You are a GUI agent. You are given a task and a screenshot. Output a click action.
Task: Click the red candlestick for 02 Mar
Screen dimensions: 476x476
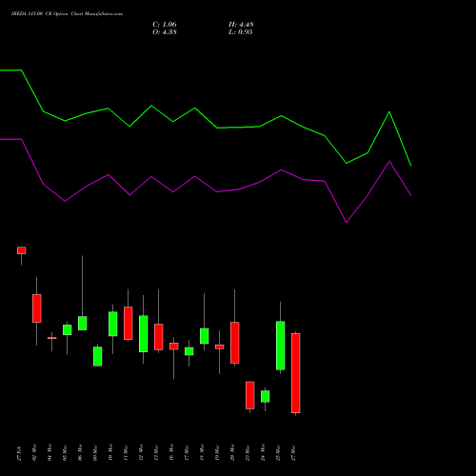tap(37, 308)
